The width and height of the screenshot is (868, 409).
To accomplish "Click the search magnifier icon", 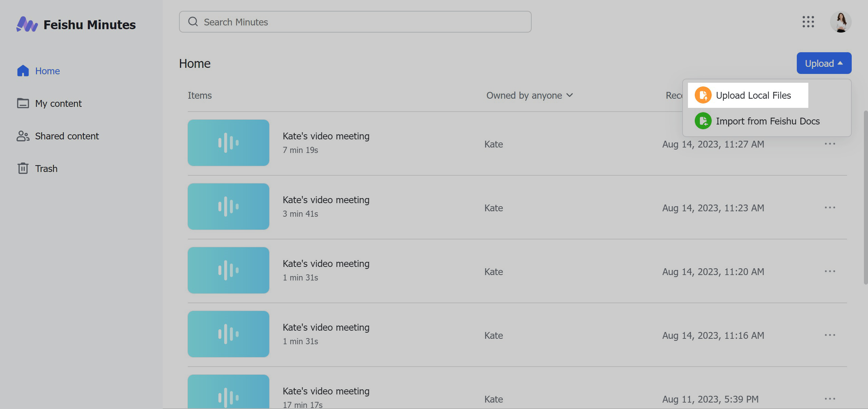I will coord(193,21).
